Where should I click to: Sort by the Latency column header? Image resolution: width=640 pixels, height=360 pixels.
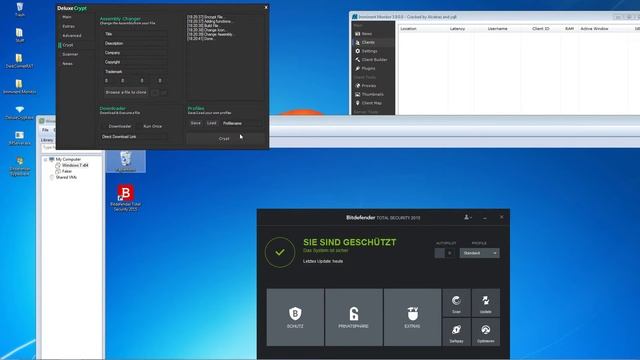[457, 29]
